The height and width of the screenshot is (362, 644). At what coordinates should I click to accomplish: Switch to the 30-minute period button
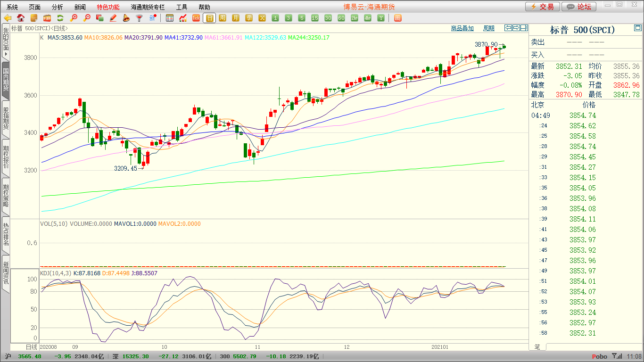point(328,18)
